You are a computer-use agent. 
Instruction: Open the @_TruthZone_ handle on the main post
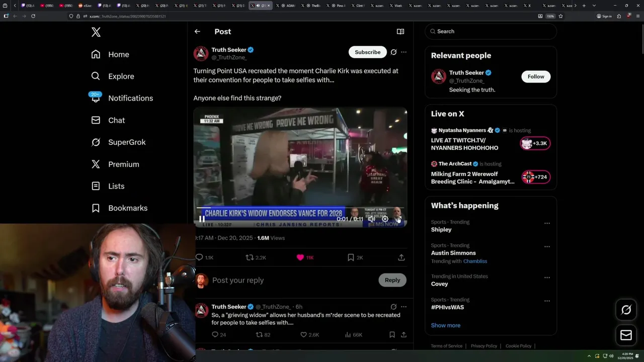pos(229,57)
